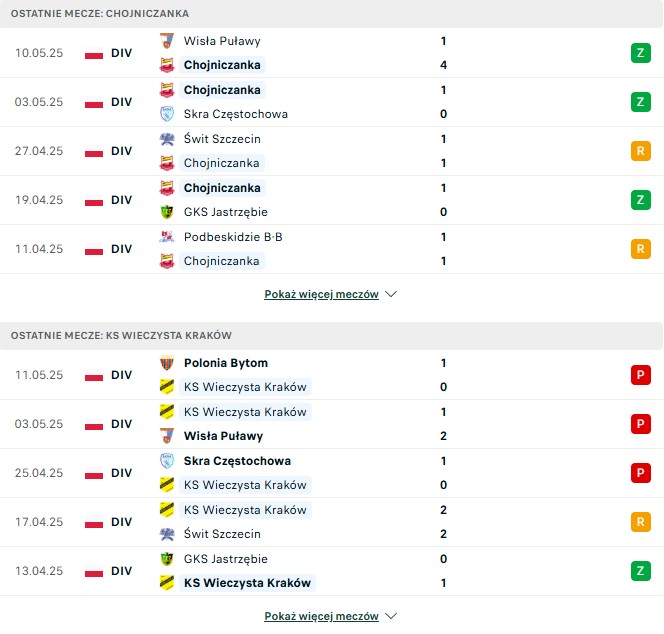Click the Polish flag in 19.04.25 row
This screenshot has width=664, height=634.
coord(94,201)
